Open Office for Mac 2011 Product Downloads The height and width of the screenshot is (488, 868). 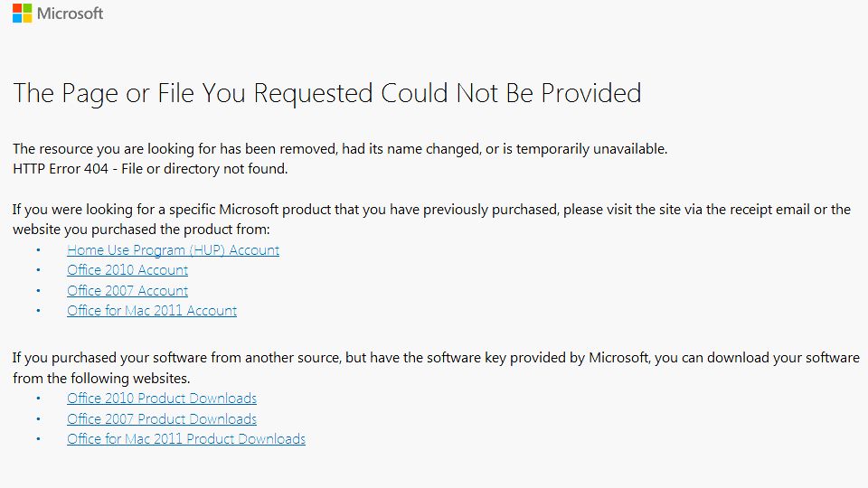pos(186,439)
